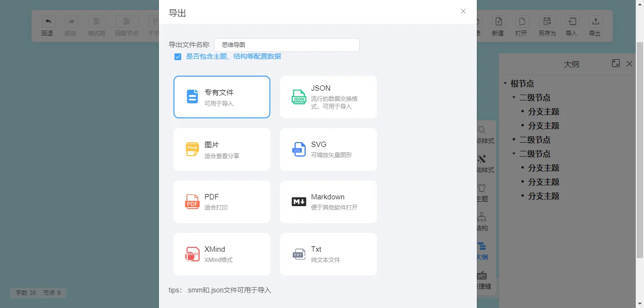Select the JSON export icon

click(x=299, y=97)
